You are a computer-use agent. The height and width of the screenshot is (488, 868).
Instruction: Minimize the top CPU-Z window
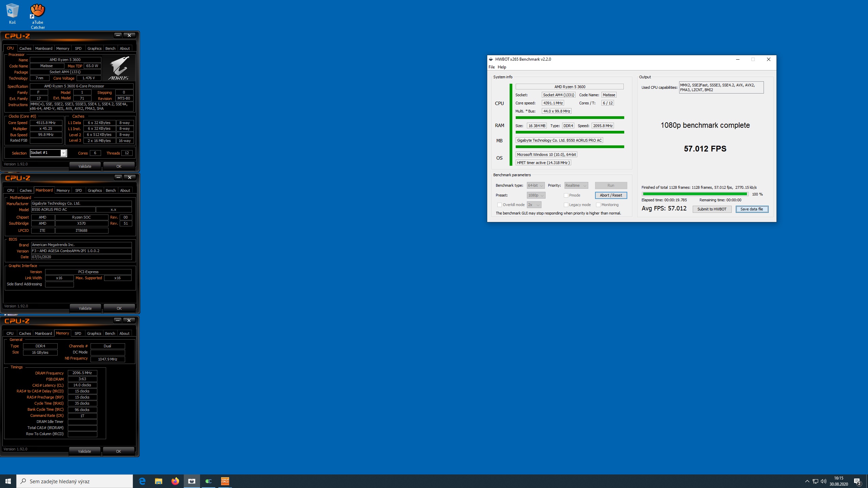click(x=118, y=35)
